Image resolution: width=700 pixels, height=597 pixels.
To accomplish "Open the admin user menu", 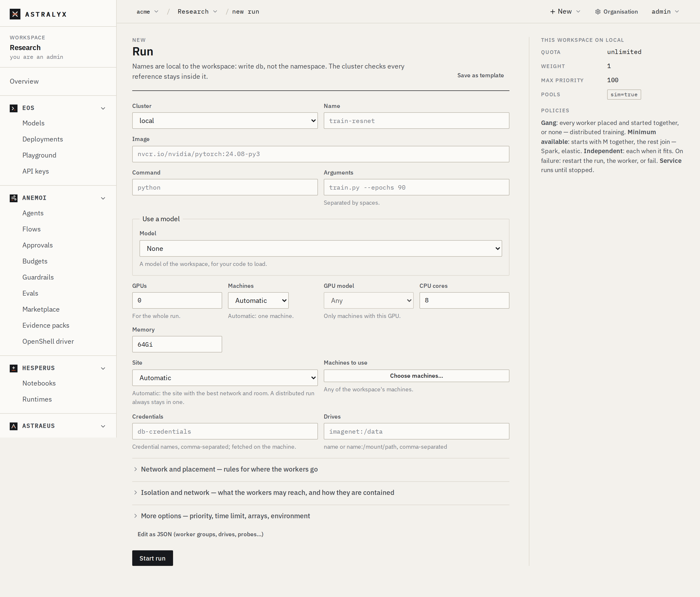I will pos(665,12).
